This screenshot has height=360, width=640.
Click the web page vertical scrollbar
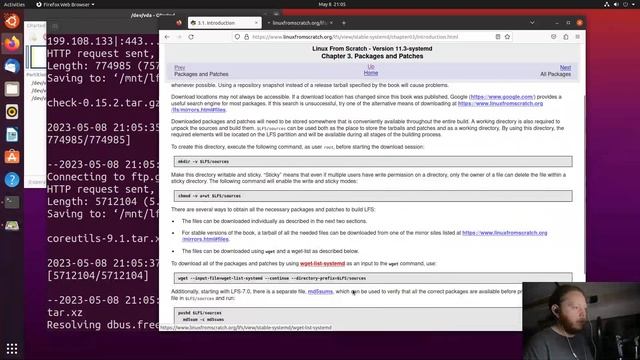(584, 184)
